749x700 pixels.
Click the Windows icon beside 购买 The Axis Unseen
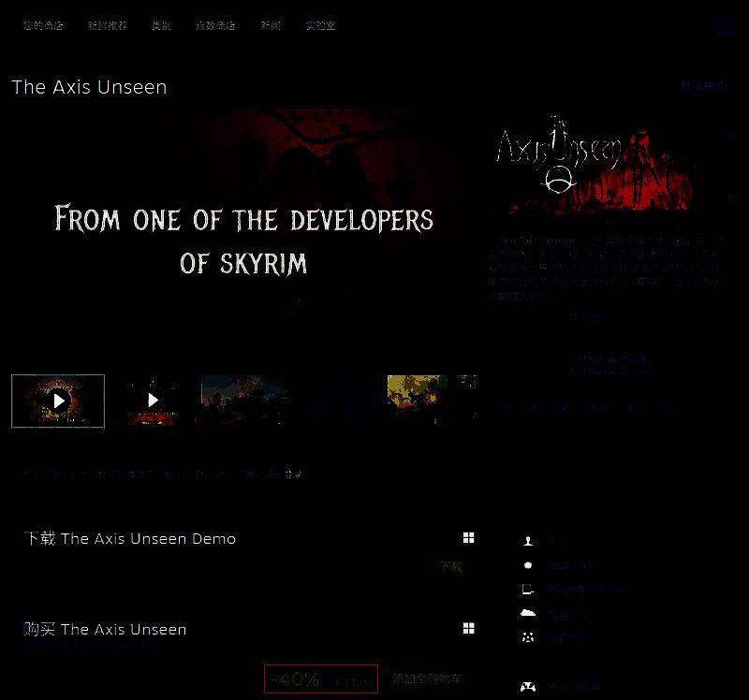click(x=468, y=629)
